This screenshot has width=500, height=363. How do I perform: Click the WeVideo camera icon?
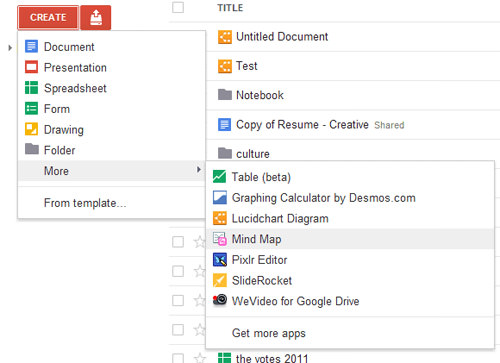click(x=220, y=300)
